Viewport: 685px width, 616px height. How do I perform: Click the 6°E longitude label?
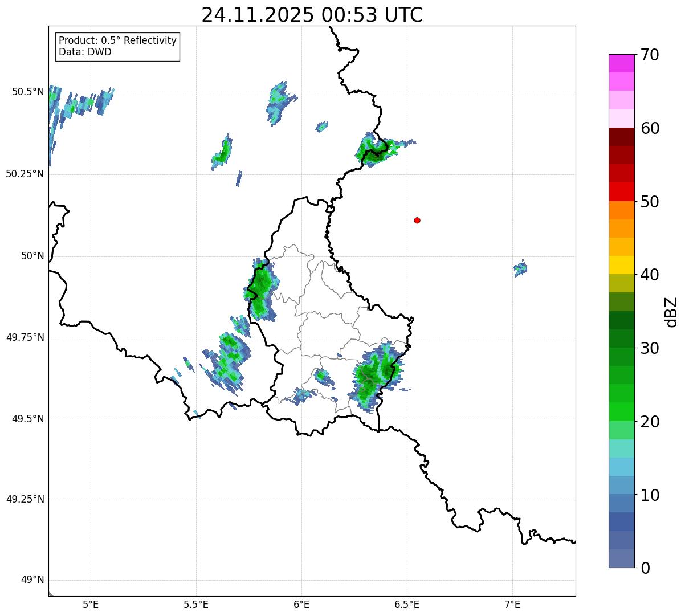click(x=301, y=604)
